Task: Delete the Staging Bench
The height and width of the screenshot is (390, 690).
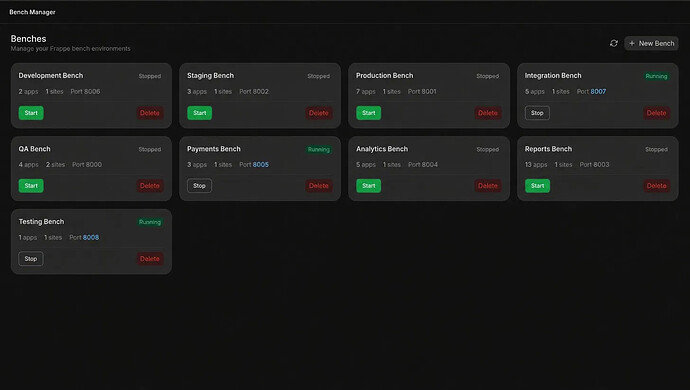Action: [x=319, y=113]
